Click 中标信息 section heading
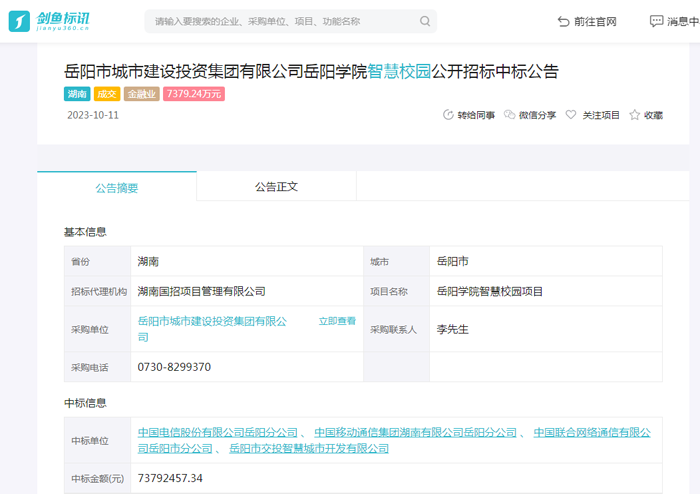700x494 pixels. coord(85,403)
